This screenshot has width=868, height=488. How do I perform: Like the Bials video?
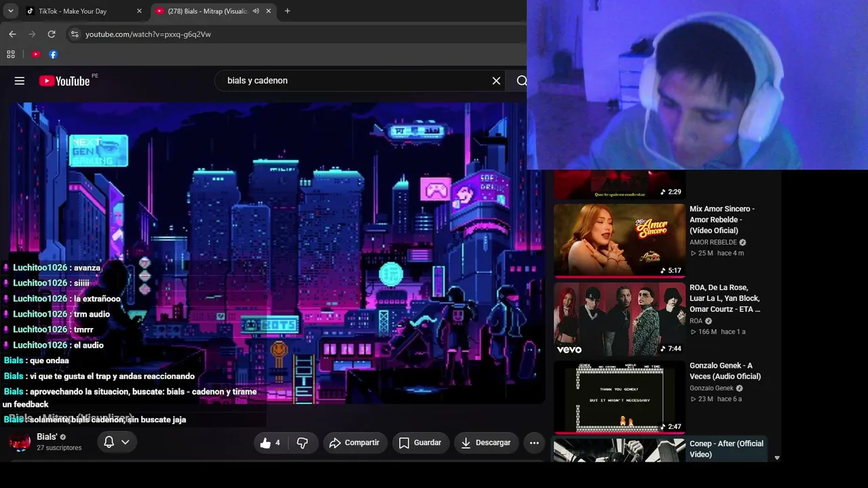(x=270, y=443)
